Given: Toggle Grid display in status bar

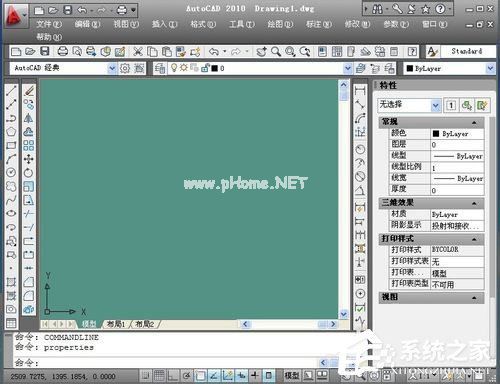Looking at the screenshot, I should 159,376.
